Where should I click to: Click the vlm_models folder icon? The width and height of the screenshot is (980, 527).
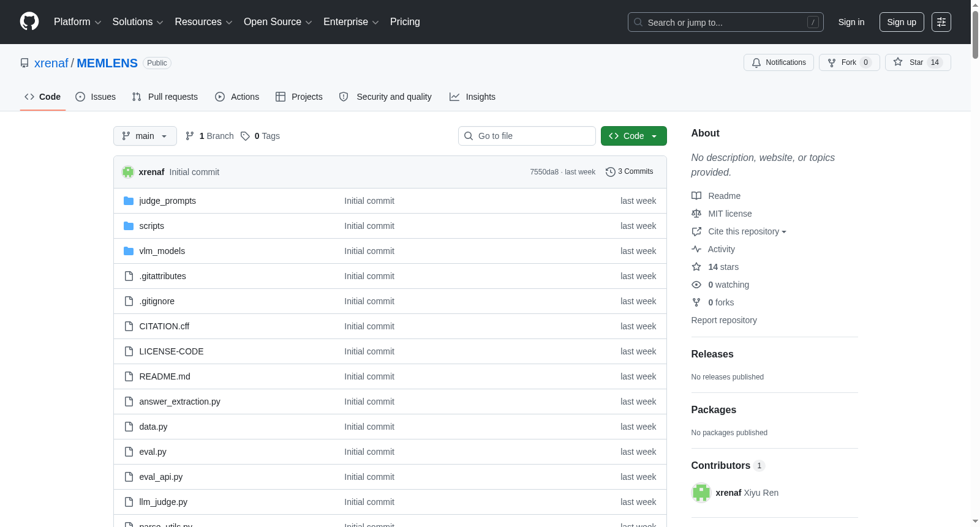(x=129, y=251)
